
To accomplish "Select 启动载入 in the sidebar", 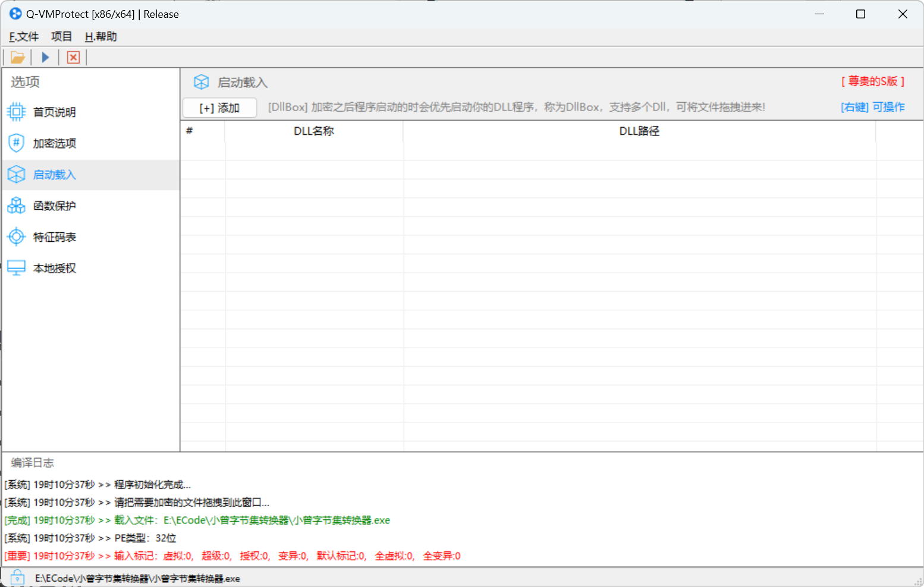I will [x=55, y=175].
